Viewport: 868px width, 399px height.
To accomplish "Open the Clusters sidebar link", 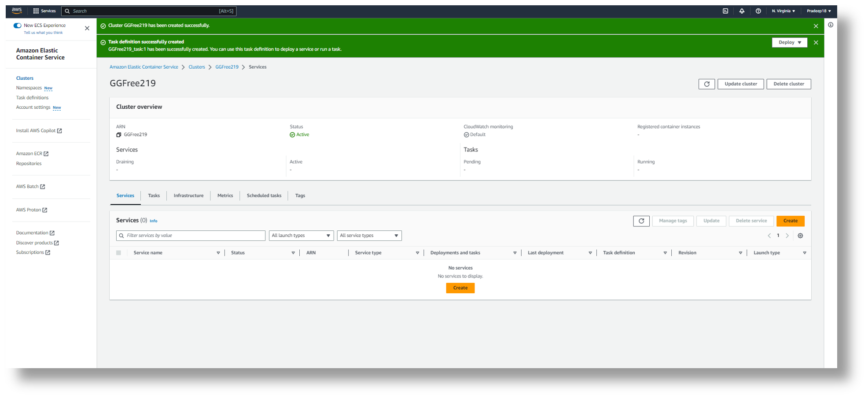I will point(25,78).
